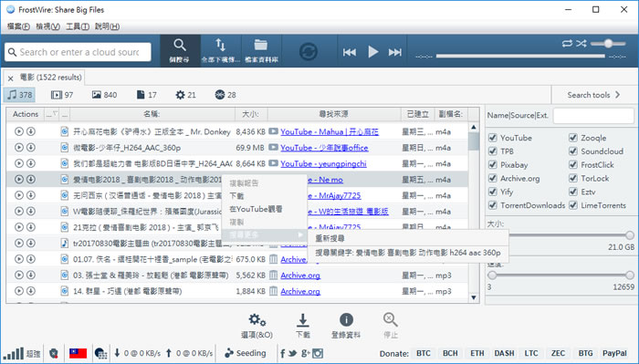The height and width of the screenshot is (364, 639).
Task: Uncheck the Pixabay search source
Action: [x=492, y=164]
